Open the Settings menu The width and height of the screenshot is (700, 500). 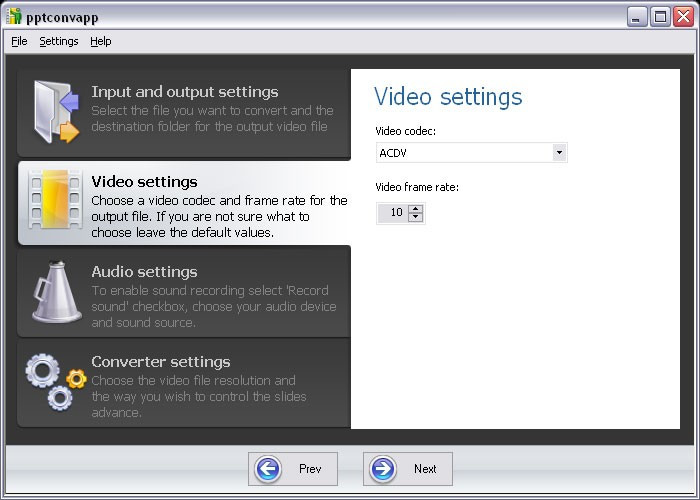click(x=59, y=41)
